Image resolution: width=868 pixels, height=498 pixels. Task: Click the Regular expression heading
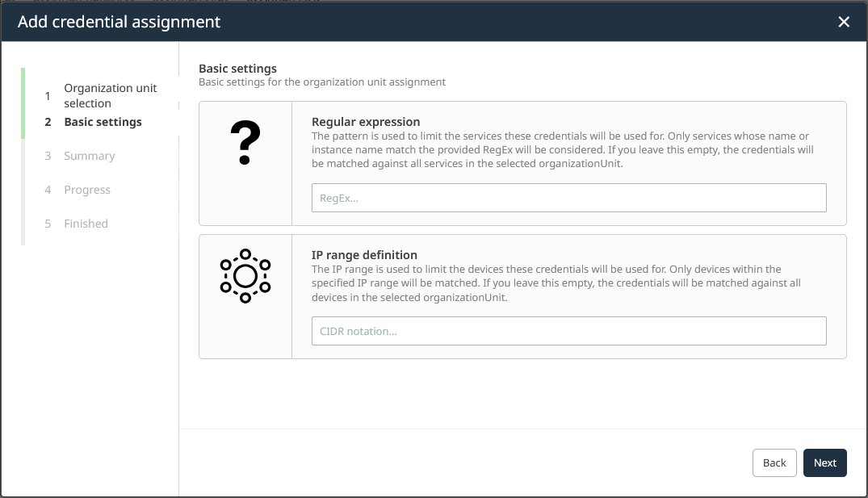366,122
